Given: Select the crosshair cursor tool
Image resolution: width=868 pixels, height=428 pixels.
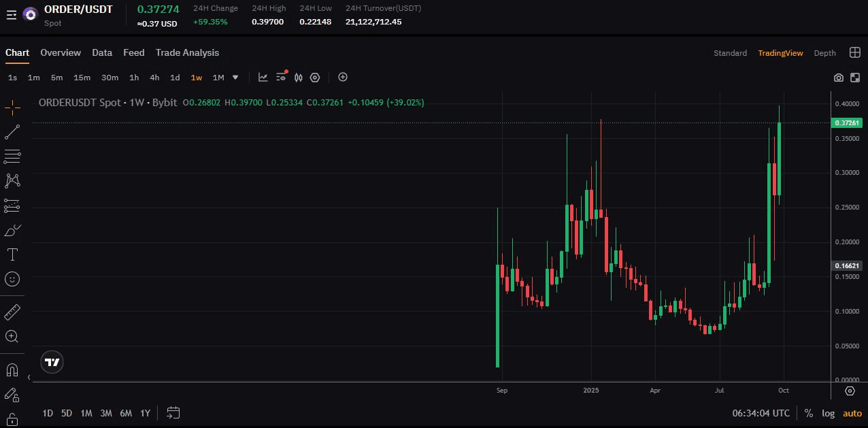Looking at the screenshot, I should [x=12, y=107].
